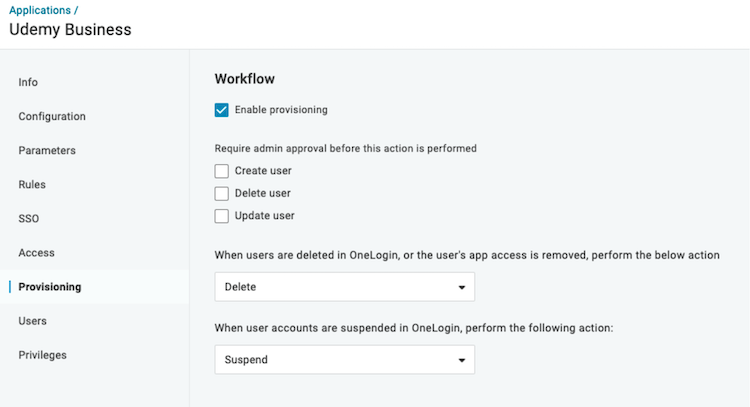Check the Update user approval checkbox
Screen dimensions: 750x407
pyautogui.click(x=222, y=216)
